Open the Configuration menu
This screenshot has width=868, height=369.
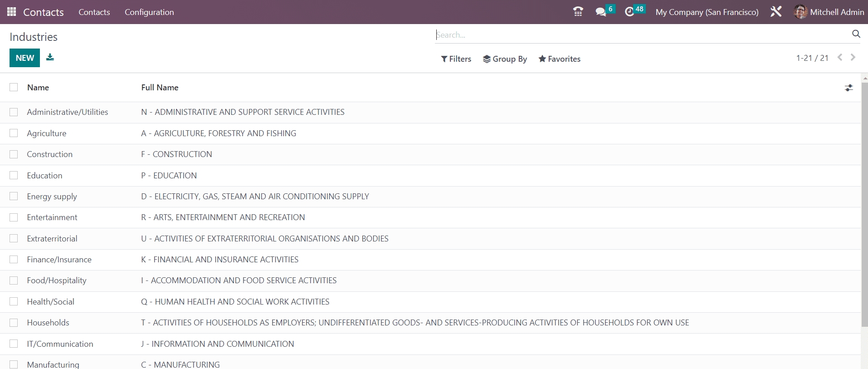(x=149, y=12)
